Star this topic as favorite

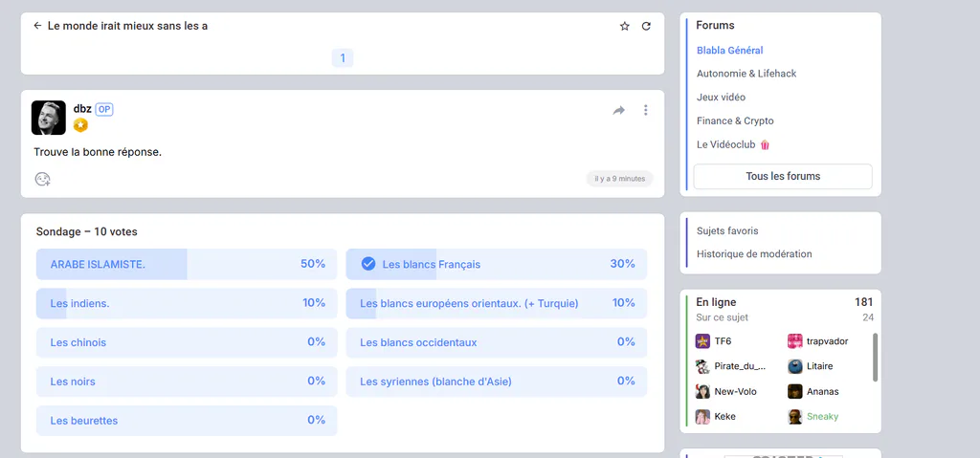tap(624, 26)
